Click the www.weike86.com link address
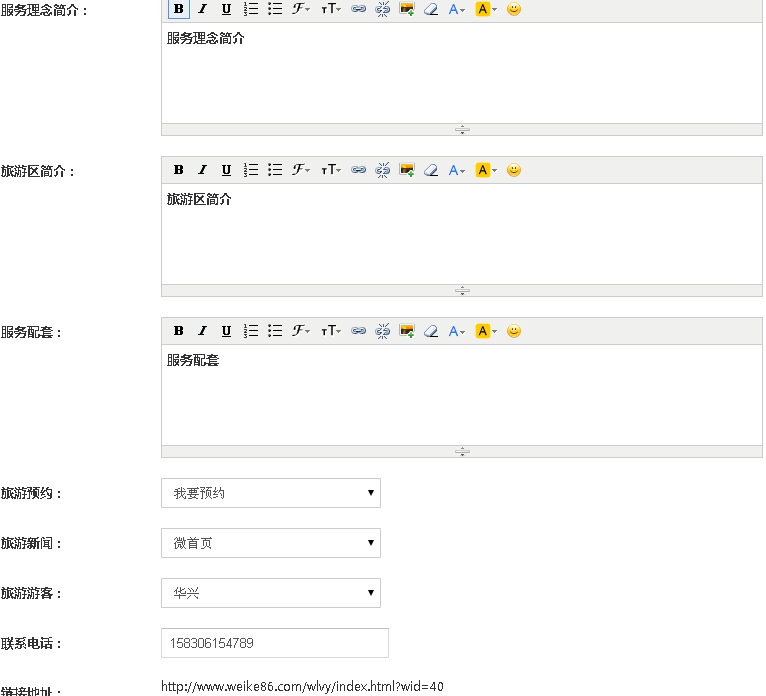 (301, 686)
